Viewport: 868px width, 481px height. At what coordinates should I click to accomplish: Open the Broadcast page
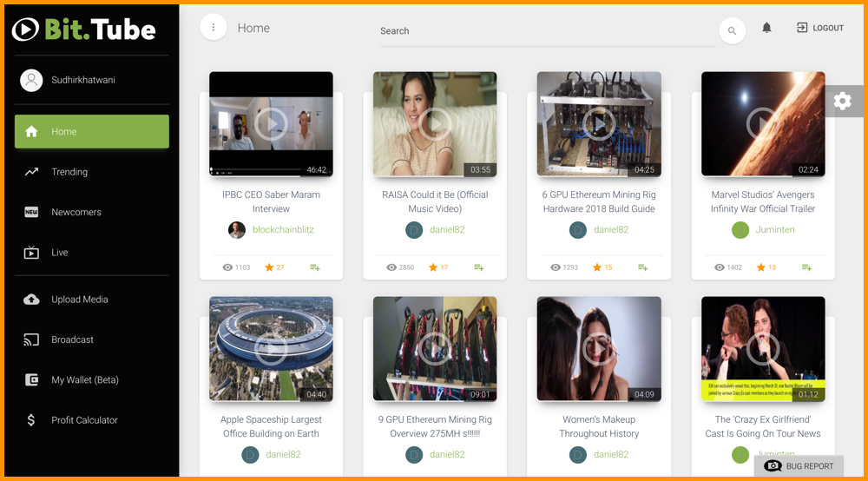coord(92,339)
